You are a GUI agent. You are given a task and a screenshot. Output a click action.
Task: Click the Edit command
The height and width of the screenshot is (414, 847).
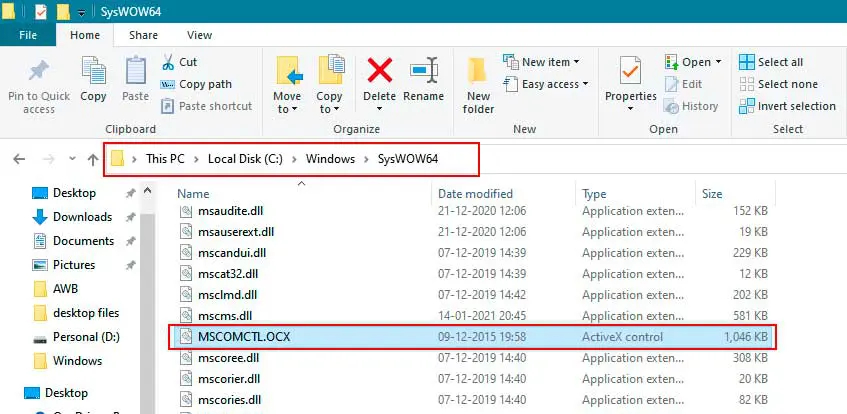(x=683, y=84)
